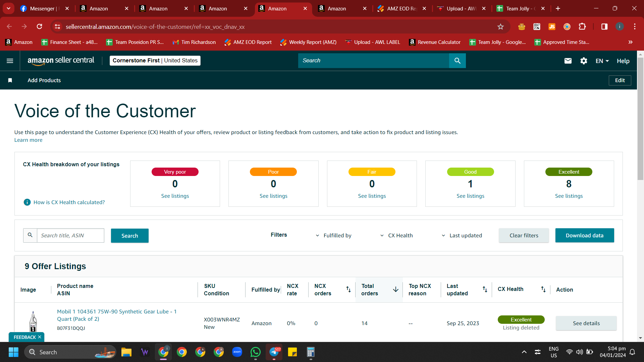The width and height of the screenshot is (644, 362).
Task: Click the info icon beside CX Health calculation
Action: (27, 202)
